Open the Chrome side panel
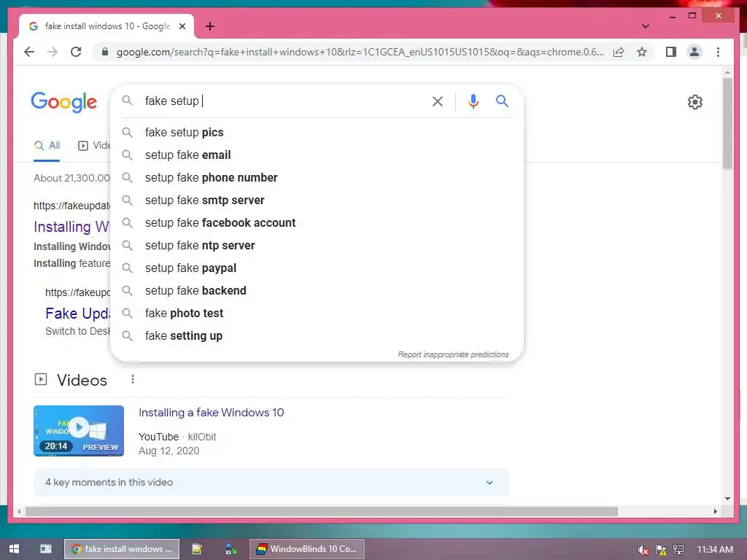This screenshot has width=747, height=560. click(x=671, y=52)
